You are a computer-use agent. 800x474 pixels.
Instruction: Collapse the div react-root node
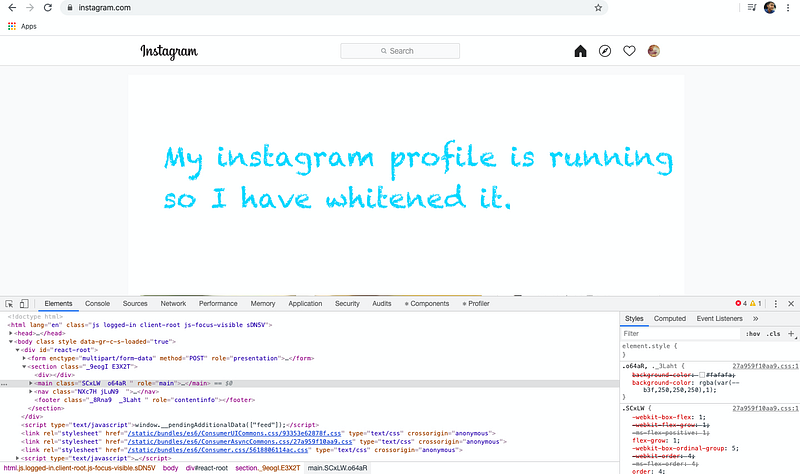pyautogui.click(x=17, y=350)
